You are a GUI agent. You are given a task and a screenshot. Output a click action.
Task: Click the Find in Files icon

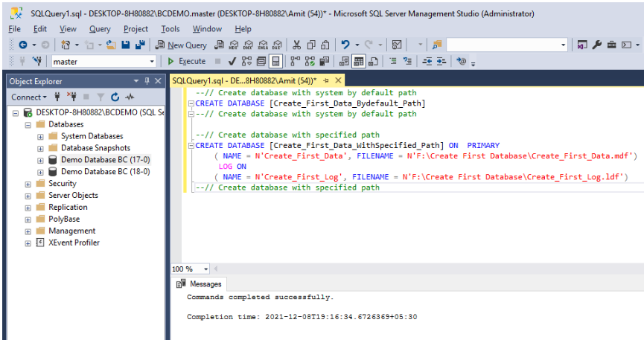(436, 45)
